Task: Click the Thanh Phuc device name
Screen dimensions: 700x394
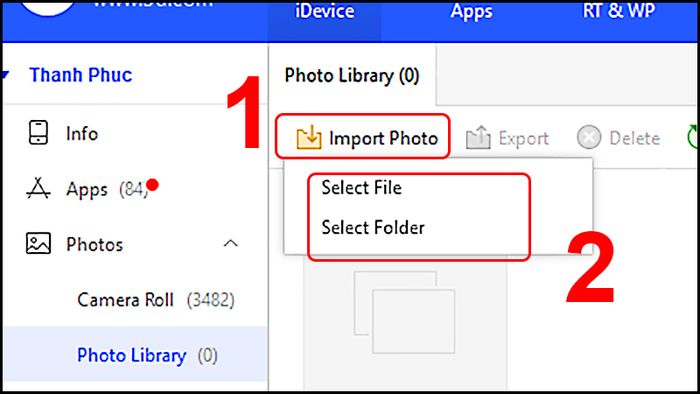Action: tap(81, 75)
